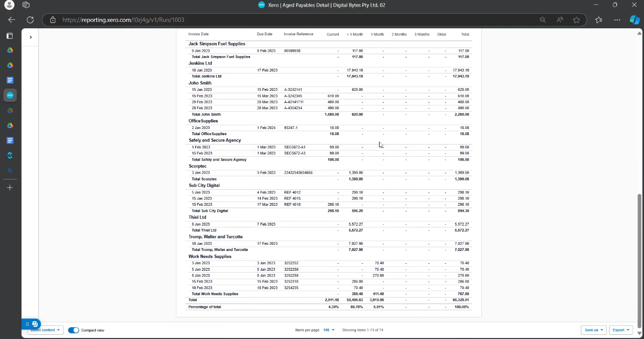Click the Current column header
Image resolution: width=644 pixels, height=339 pixels.
333,34
